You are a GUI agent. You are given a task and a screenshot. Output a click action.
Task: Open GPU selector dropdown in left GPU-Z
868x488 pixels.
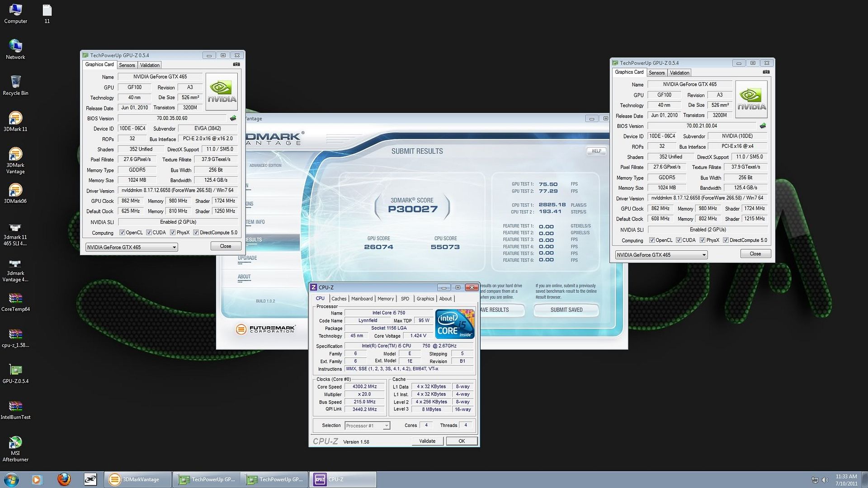[132, 247]
